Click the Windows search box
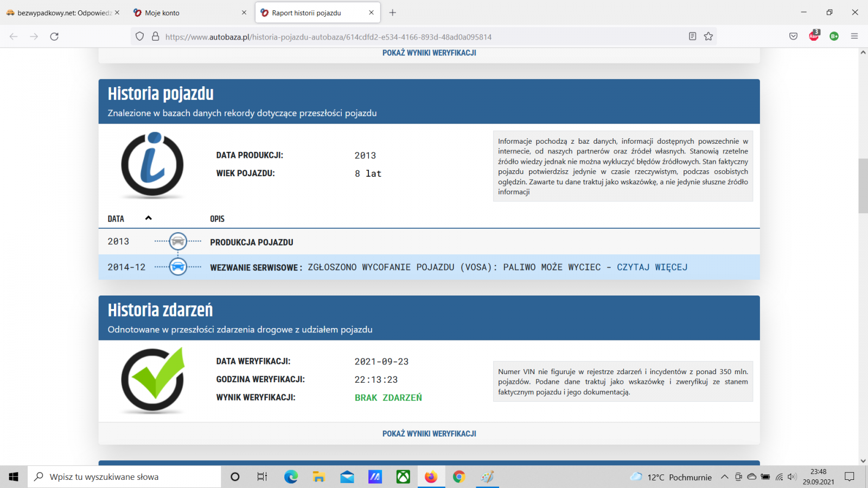Viewport: 868px width, 488px height. [x=125, y=477]
